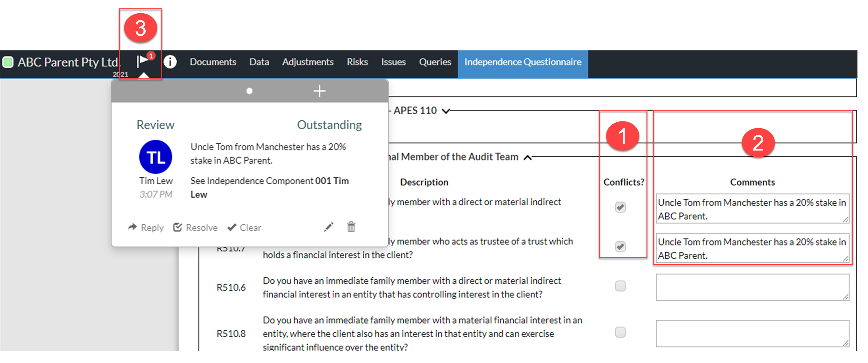Image resolution: width=868 pixels, height=363 pixels.
Task: Expand the APES 110 section chevron
Action: 446,111
